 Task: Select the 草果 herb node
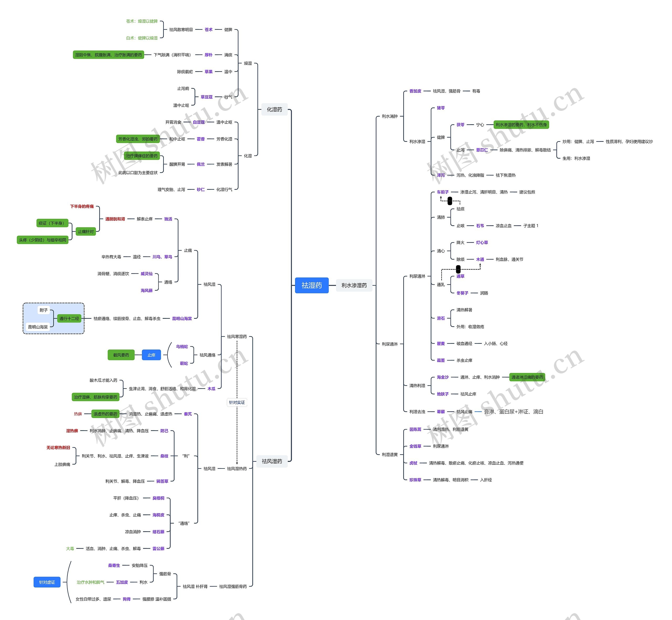click(x=209, y=71)
